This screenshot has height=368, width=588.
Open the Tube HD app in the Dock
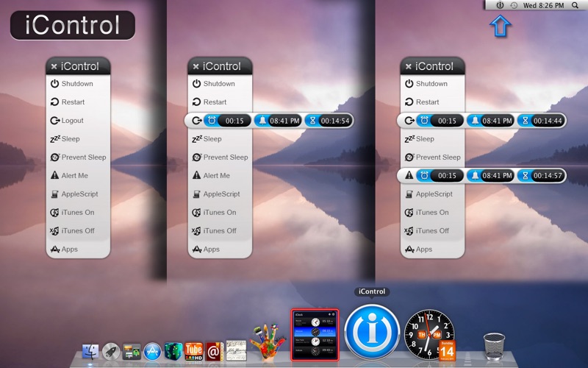[x=194, y=352]
